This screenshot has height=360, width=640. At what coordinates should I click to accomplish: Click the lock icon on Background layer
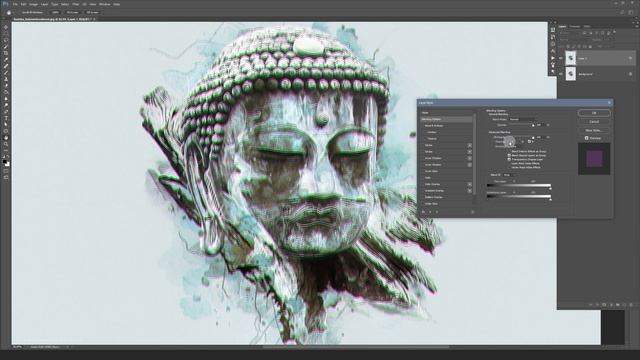click(x=630, y=74)
